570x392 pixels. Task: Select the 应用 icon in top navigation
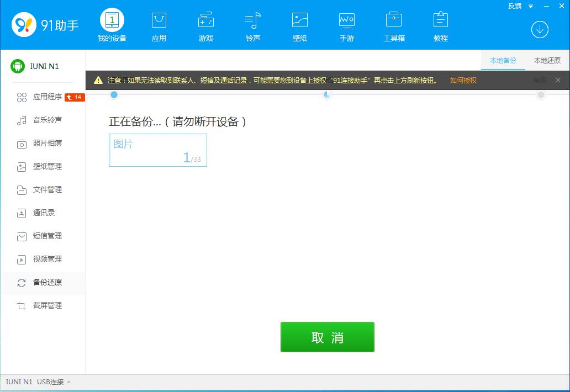159,24
